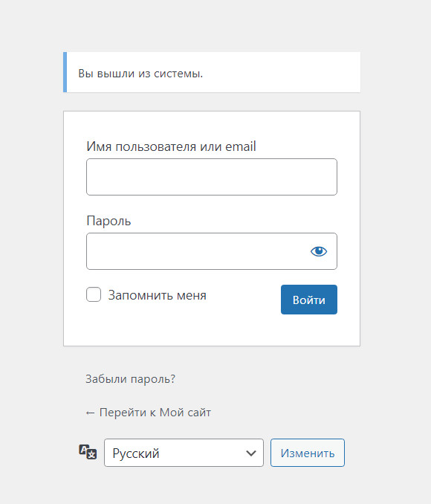Click the Пароль field label
Viewport: 431px width, 504px height.
pos(108,221)
